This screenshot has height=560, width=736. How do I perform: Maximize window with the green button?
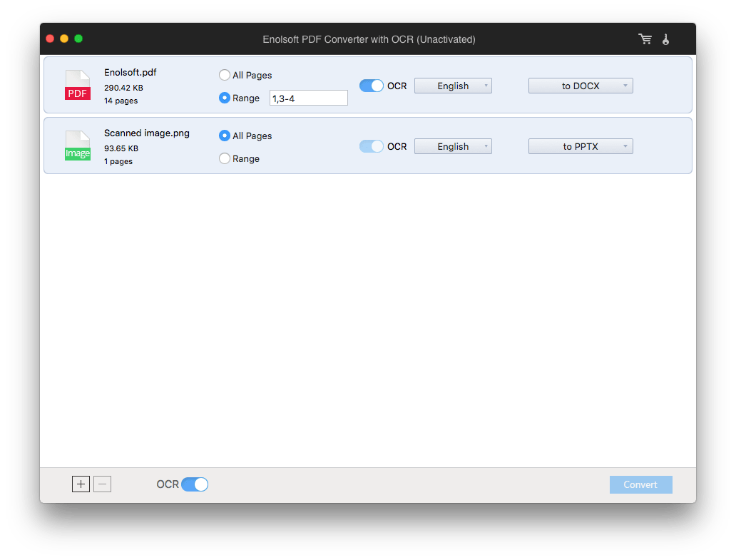pos(78,39)
